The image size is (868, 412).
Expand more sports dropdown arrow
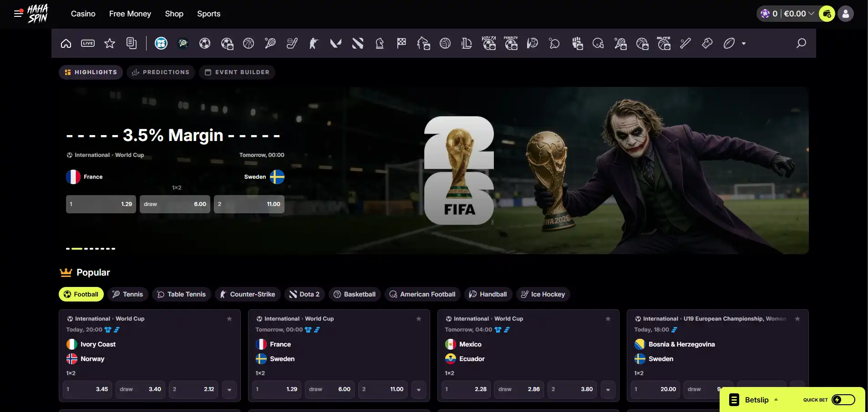click(744, 44)
